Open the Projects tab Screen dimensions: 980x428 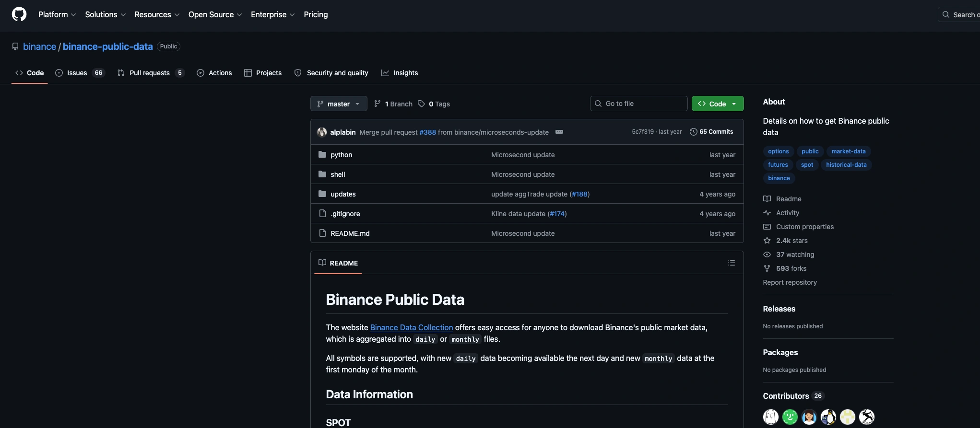point(263,73)
